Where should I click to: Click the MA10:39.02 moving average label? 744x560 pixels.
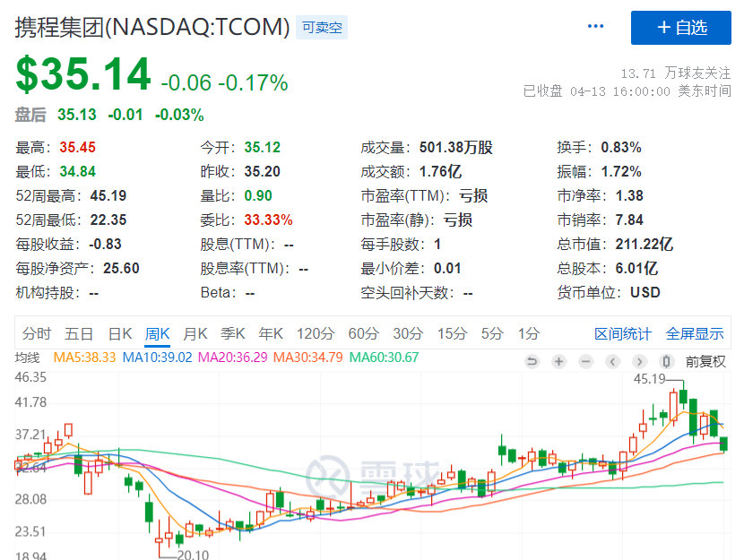[157, 357]
